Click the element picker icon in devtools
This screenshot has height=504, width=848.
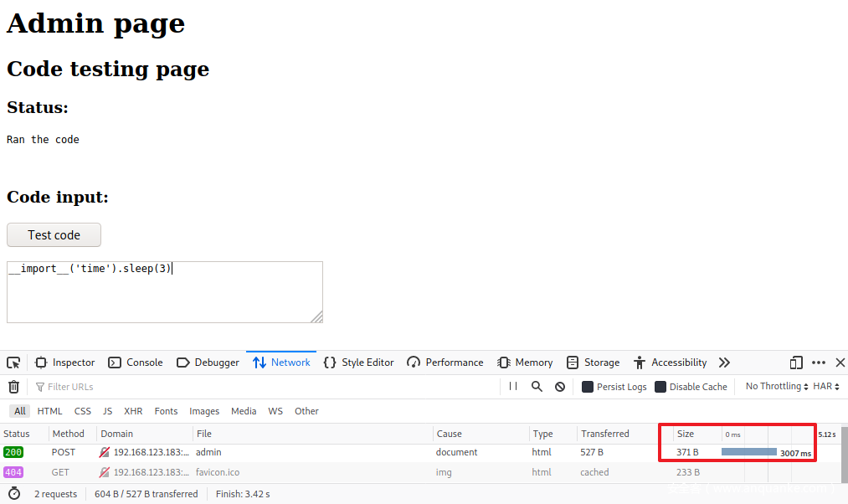coord(13,363)
